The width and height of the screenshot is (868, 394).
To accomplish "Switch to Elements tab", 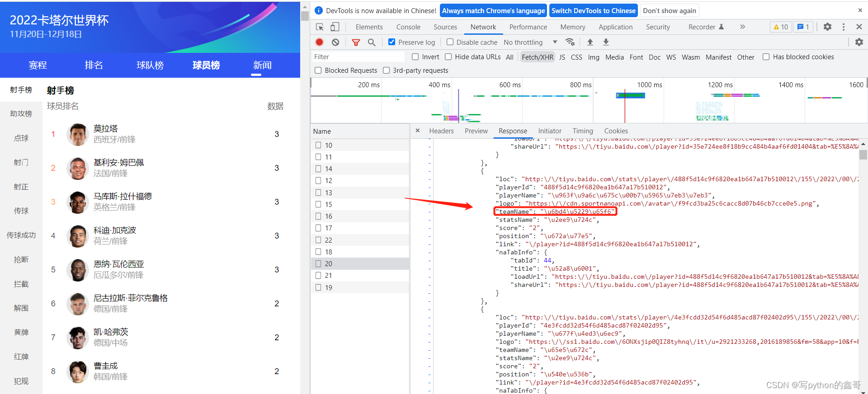I will click(x=369, y=27).
